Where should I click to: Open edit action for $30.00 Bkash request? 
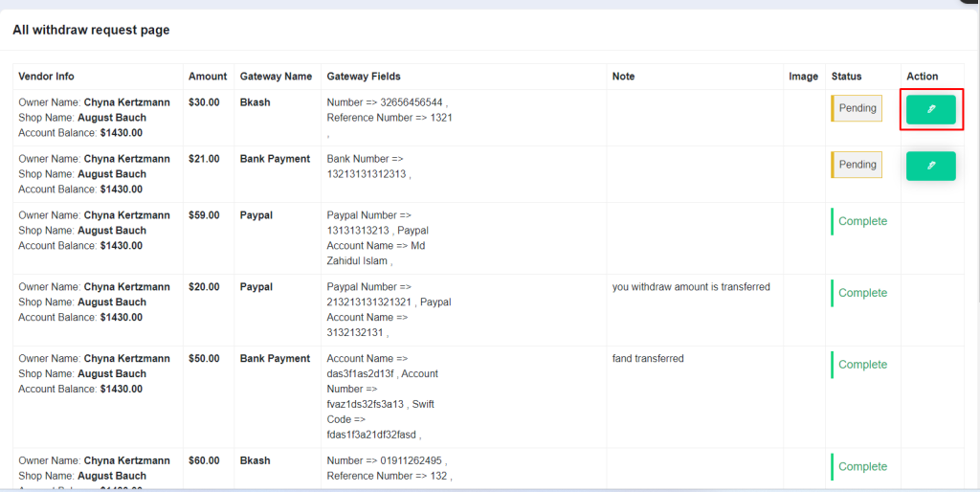[930, 109]
